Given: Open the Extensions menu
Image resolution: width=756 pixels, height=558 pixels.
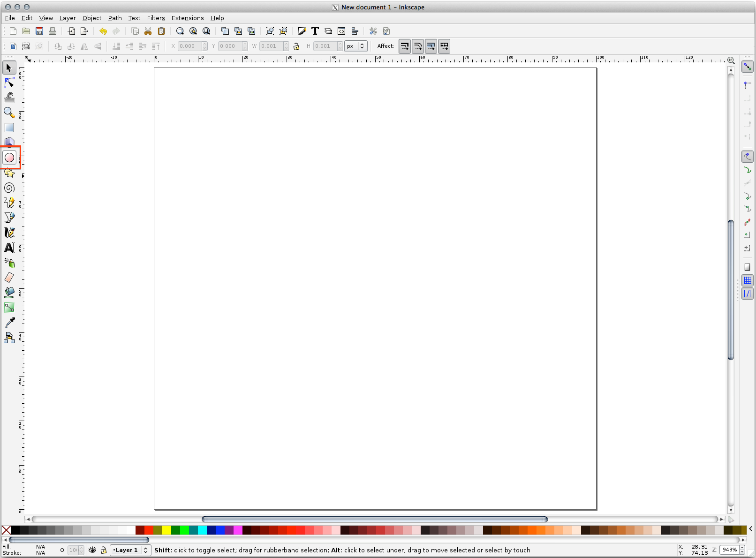Looking at the screenshot, I should point(187,18).
